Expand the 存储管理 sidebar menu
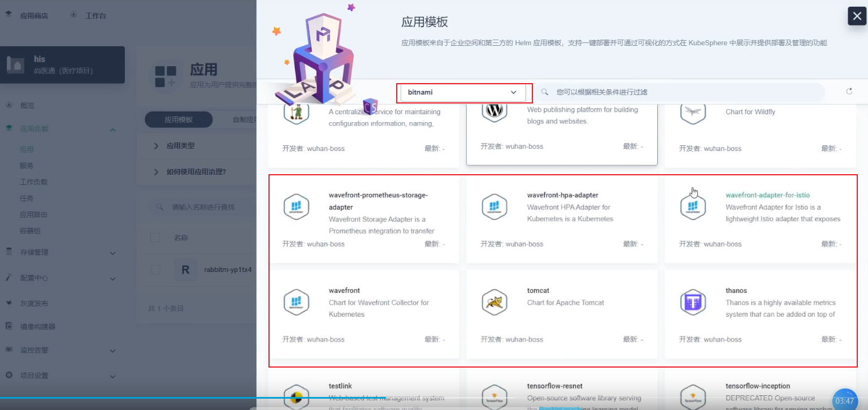The image size is (868, 410). click(x=112, y=253)
